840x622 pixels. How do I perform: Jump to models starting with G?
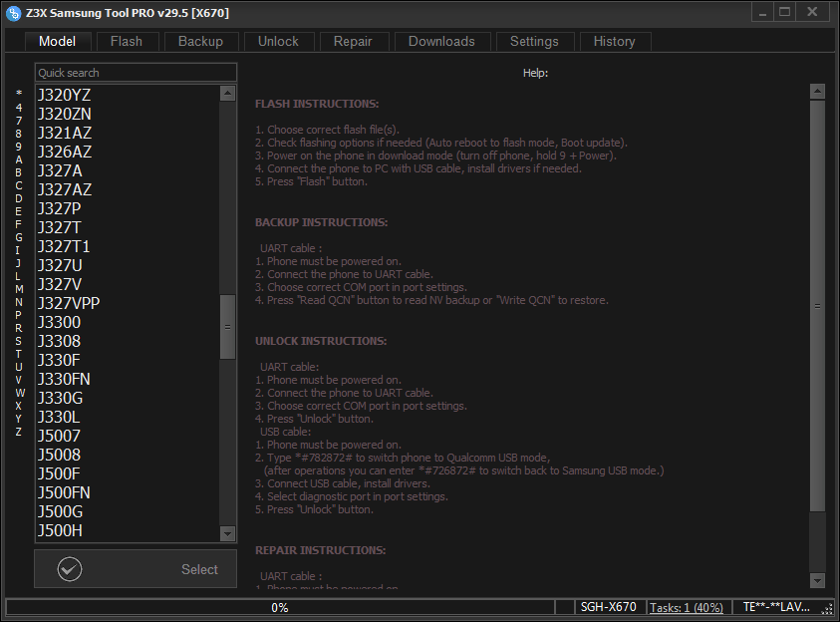pyautogui.click(x=19, y=237)
